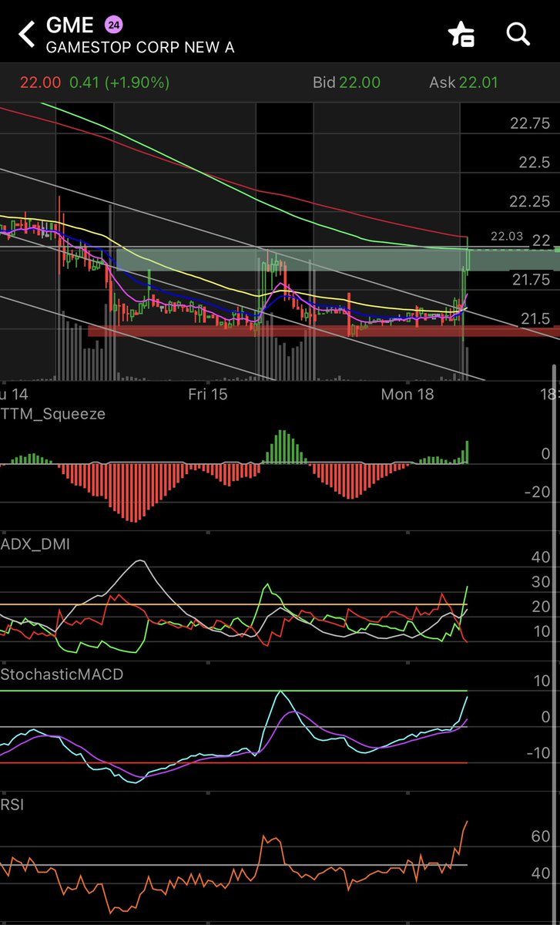Tap the 21.5 price axis label
Image resolution: width=560 pixels, height=925 pixels.
pyautogui.click(x=535, y=319)
